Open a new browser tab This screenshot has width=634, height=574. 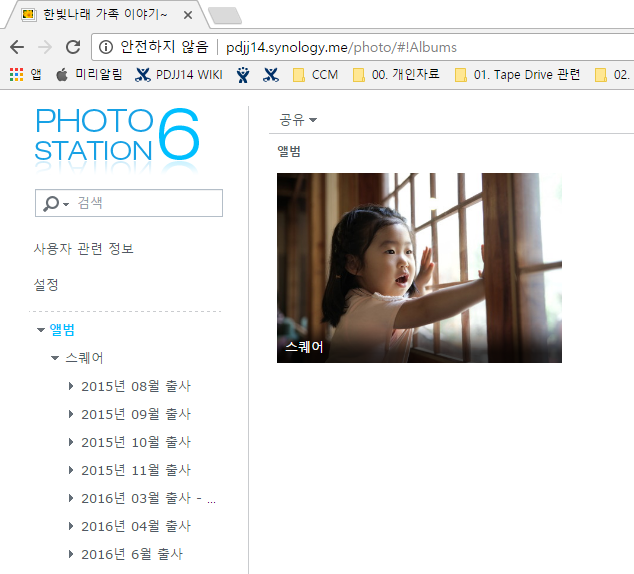[x=224, y=15]
